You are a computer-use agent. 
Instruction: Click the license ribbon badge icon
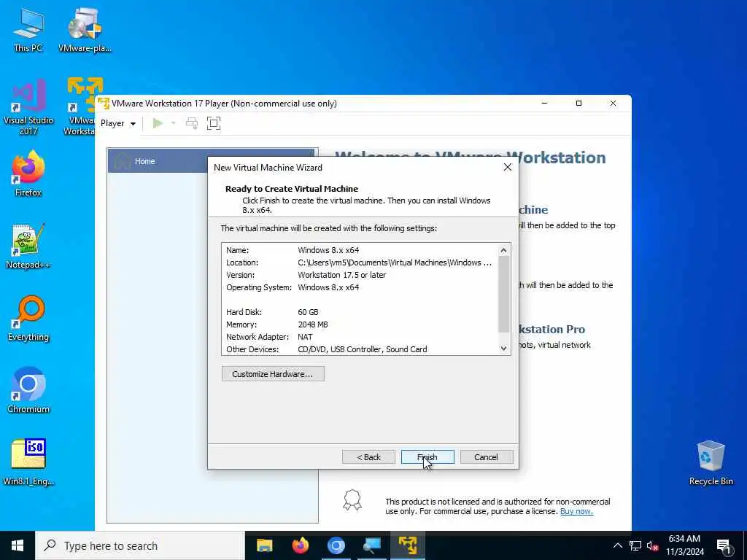click(x=352, y=500)
